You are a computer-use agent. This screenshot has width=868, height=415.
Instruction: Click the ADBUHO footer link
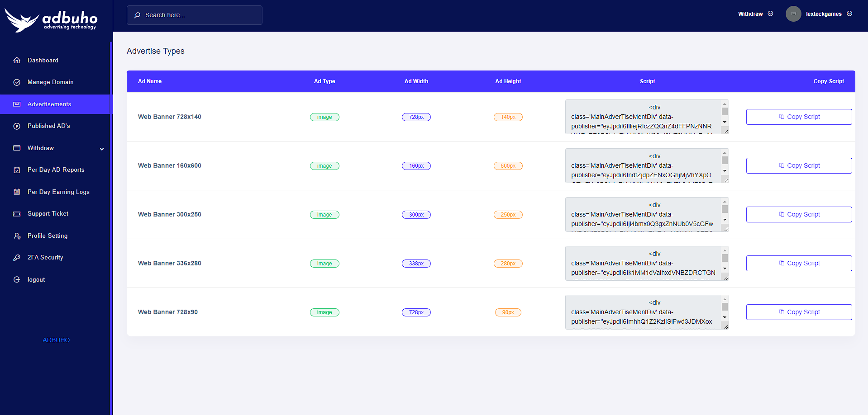[x=56, y=340]
